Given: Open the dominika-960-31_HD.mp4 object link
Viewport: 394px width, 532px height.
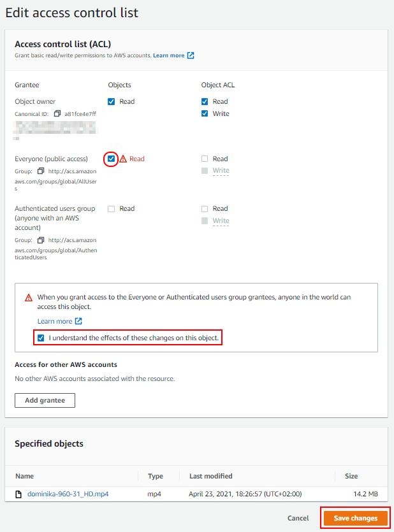Looking at the screenshot, I should [68, 494].
